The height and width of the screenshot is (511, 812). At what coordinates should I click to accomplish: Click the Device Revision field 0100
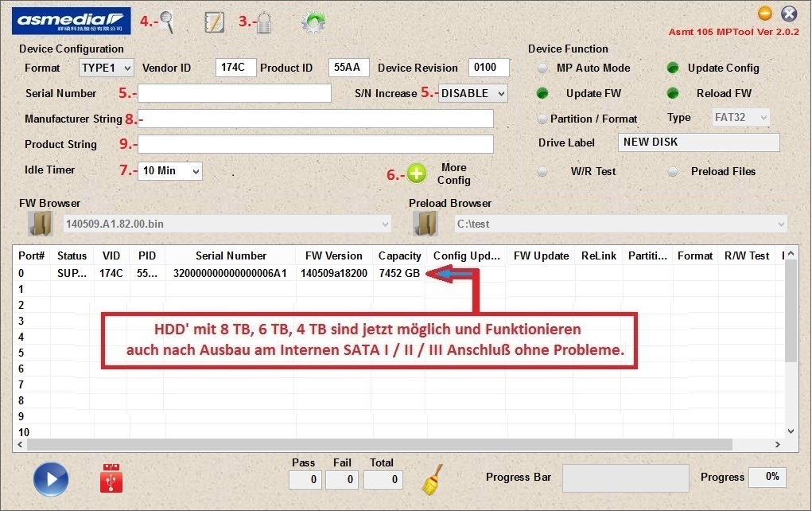click(x=489, y=68)
